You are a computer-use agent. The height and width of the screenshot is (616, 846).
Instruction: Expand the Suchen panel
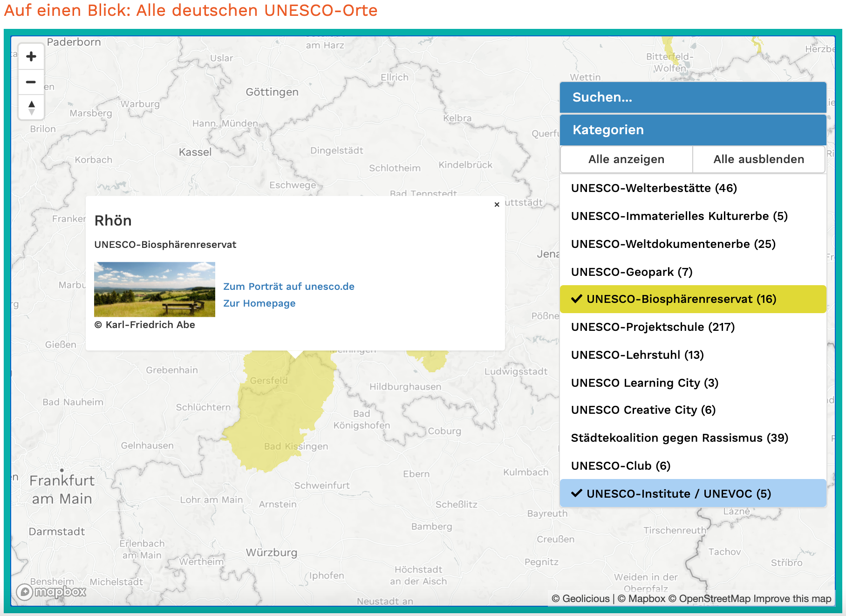693,97
